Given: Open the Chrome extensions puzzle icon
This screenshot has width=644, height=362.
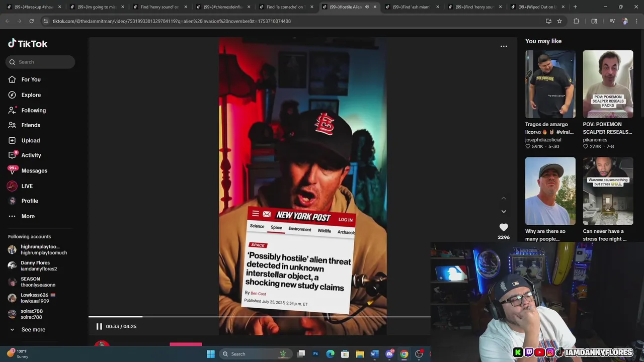Looking at the screenshot, I should pos(577,21).
